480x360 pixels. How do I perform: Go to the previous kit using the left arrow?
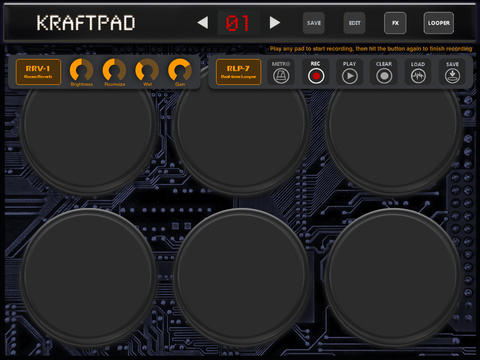tap(203, 23)
